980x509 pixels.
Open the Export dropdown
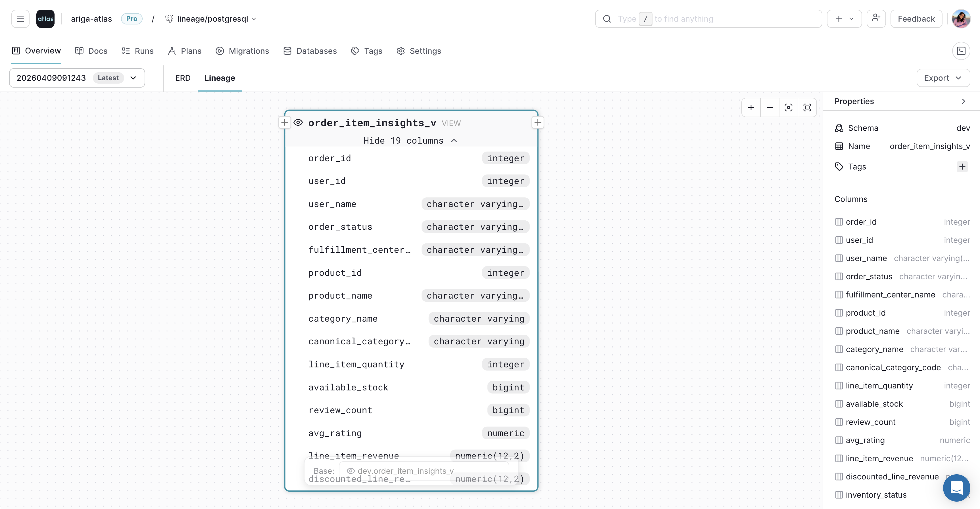pos(943,78)
